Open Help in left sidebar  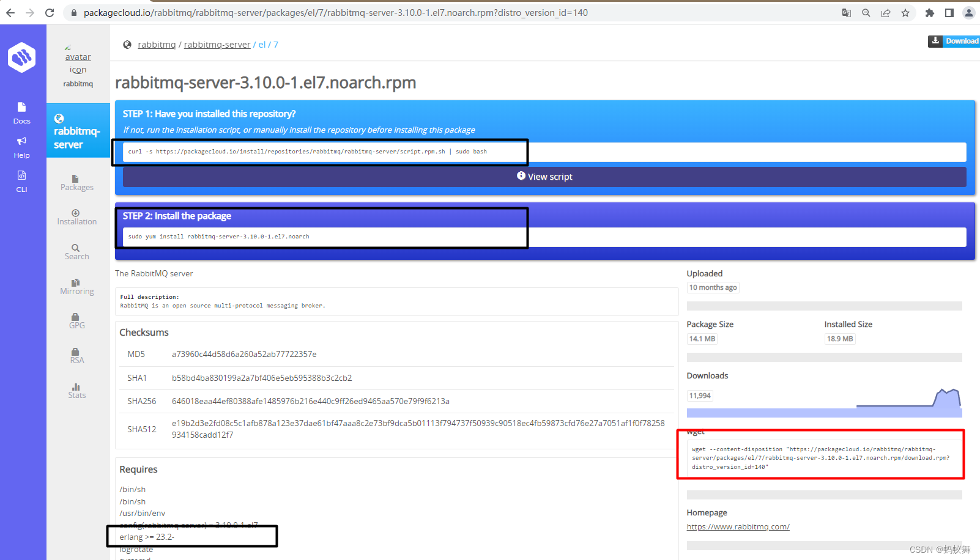21,147
